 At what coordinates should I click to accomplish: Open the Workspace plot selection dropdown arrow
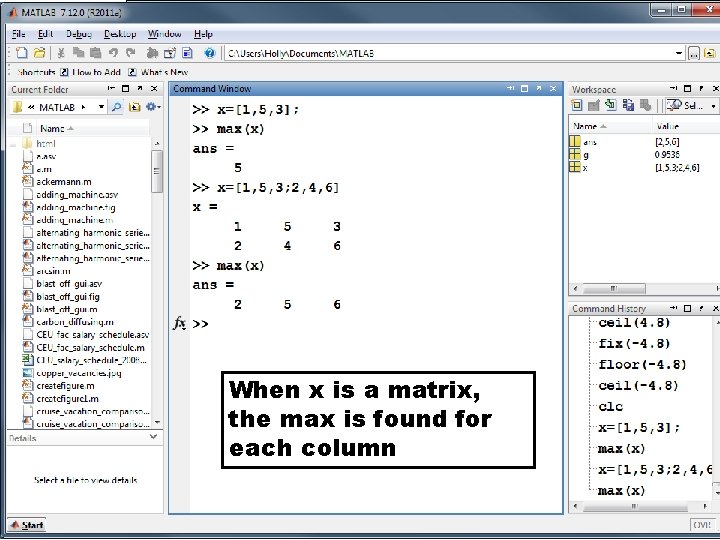713,106
